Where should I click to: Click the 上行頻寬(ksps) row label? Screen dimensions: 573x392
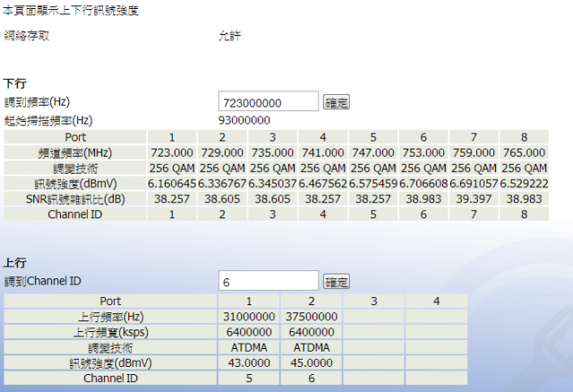111,332
